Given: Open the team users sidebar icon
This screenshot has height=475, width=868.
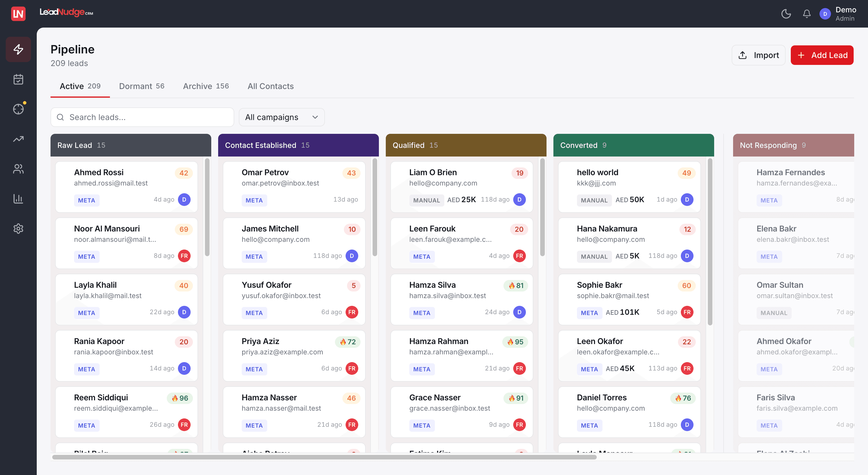Looking at the screenshot, I should (x=18, y=169).
